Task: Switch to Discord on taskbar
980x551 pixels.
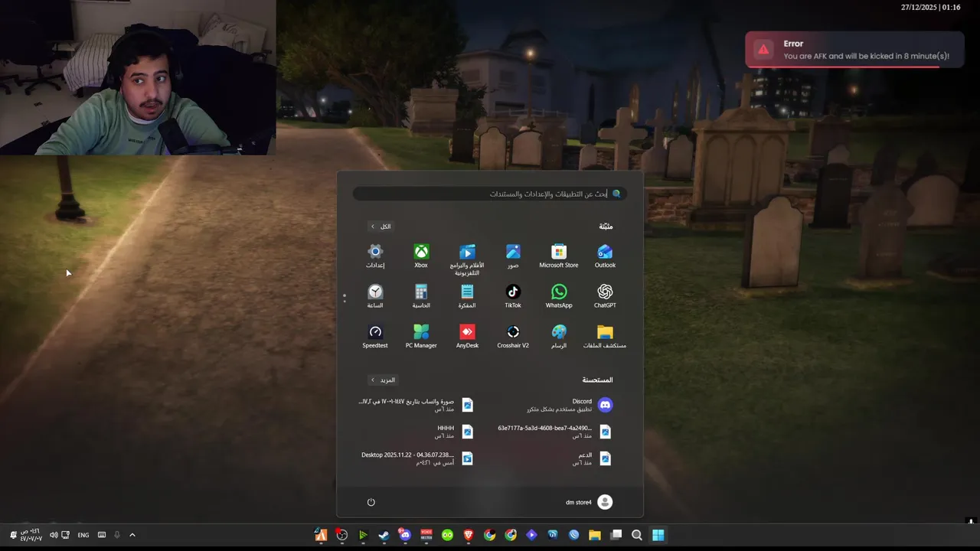Action: 405,535
